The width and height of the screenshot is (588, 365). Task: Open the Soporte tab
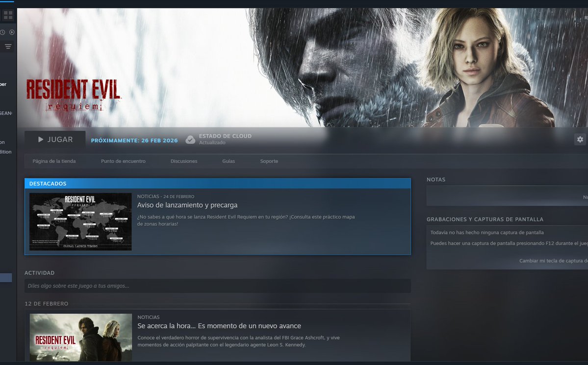tap(269, 161)
